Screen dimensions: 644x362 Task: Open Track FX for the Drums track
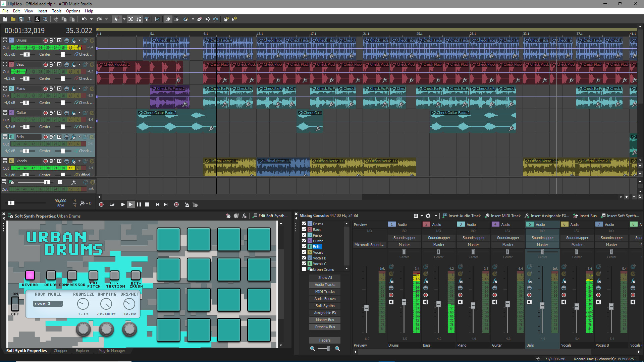click(x=73, y=40)
